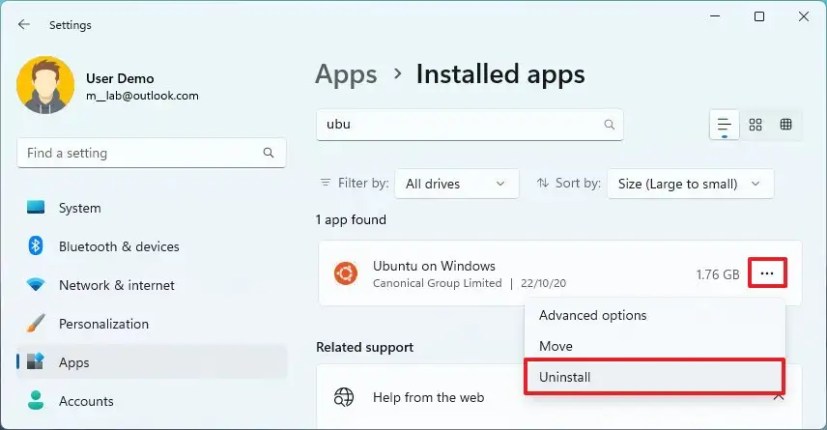Collapse the Help from the web section
Image resolution: width=827 pixels, height=430 pixels.
pyautogui.click(x=778, y=397)
